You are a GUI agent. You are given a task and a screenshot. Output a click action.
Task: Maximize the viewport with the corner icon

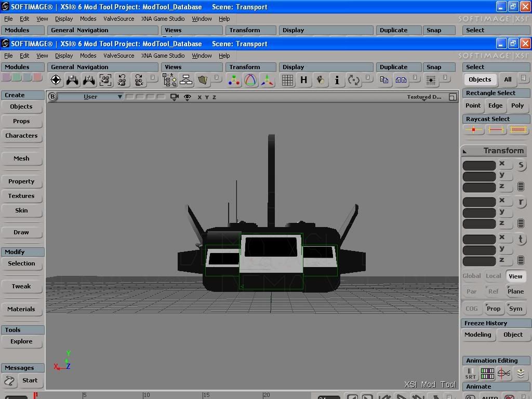click(x=453, y=97)
